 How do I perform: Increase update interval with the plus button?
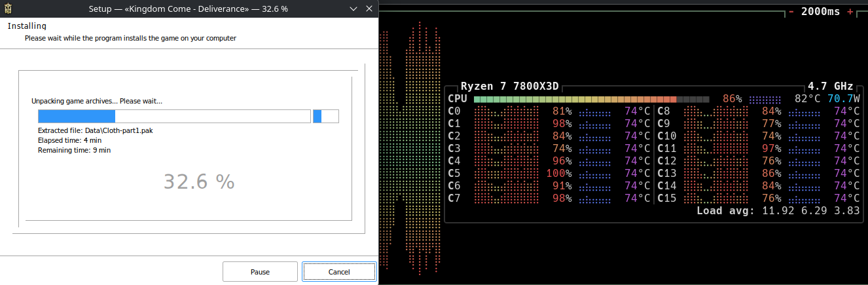point(851,12)
